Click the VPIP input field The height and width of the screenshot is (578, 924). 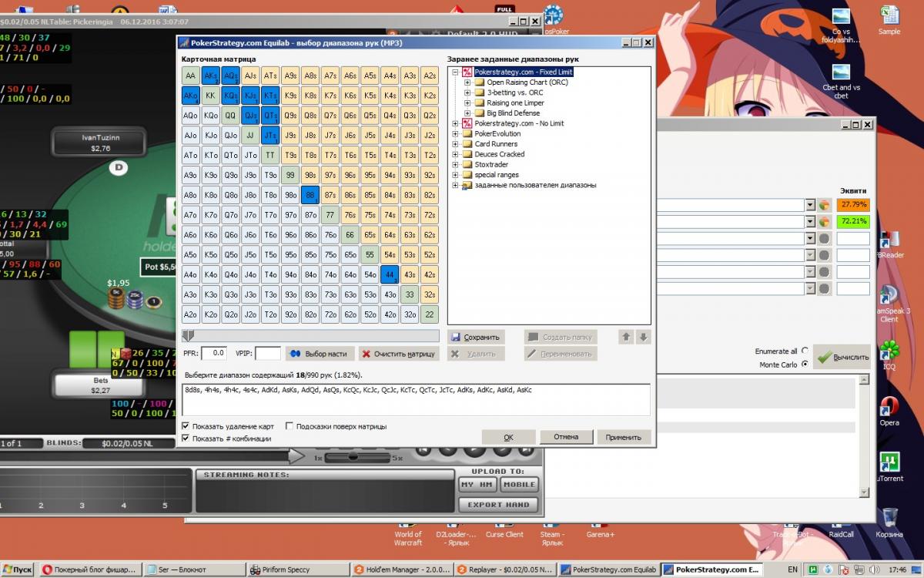(x=268, y=353)
